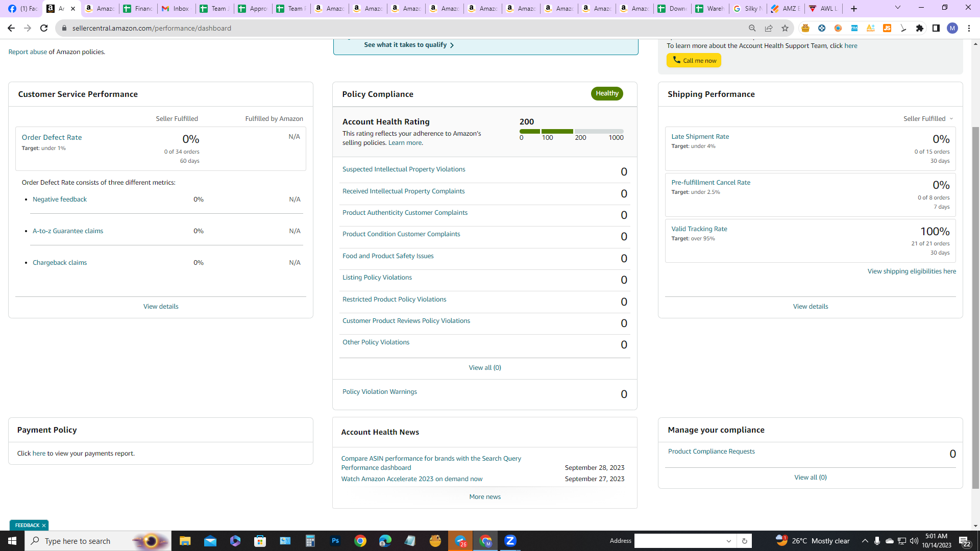Open the Jungle Scout JS extension
Screen dimensions: 980x551
(887, 28)
